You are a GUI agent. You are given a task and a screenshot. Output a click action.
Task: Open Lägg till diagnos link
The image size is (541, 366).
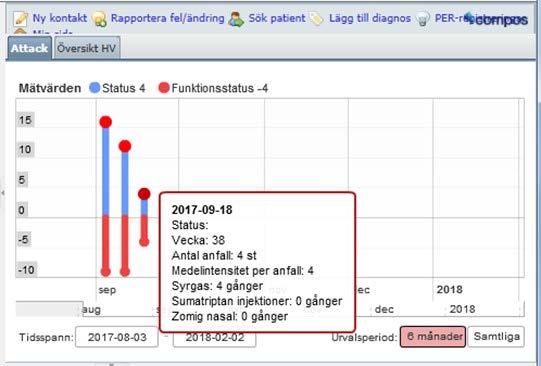click(x=370, y=18)
